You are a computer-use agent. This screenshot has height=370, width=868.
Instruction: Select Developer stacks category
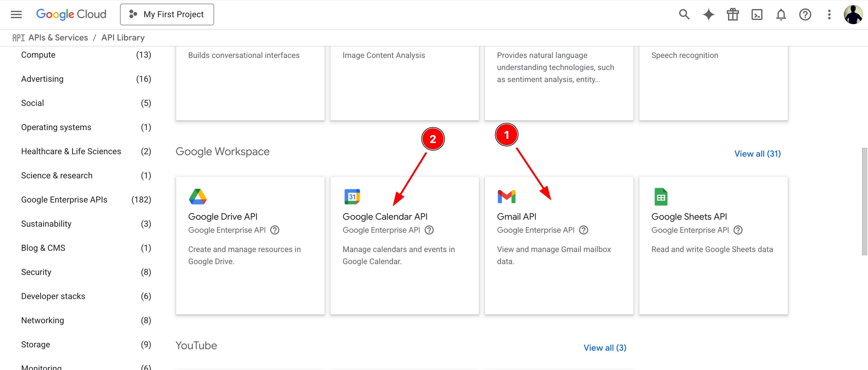(x=86, y=296)
